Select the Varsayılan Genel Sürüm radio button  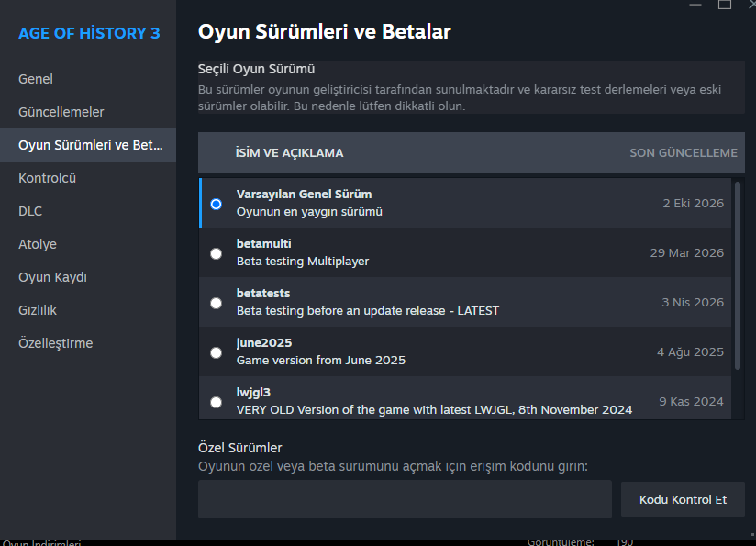click(216, 204)
